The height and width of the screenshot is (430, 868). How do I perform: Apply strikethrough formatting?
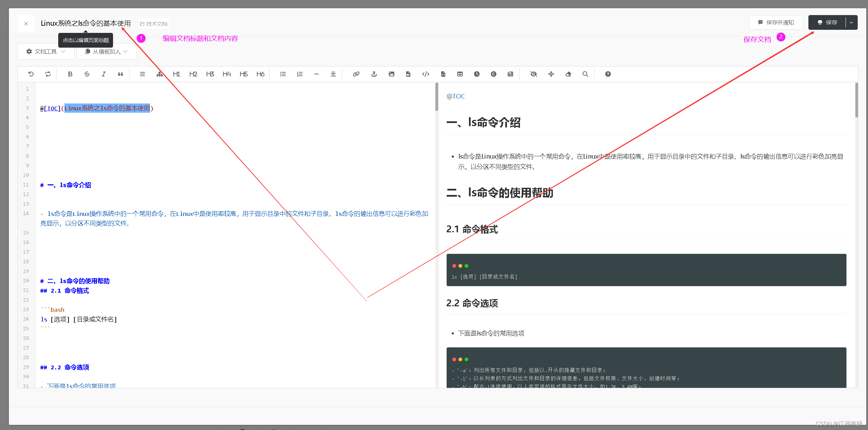point(87,74)
